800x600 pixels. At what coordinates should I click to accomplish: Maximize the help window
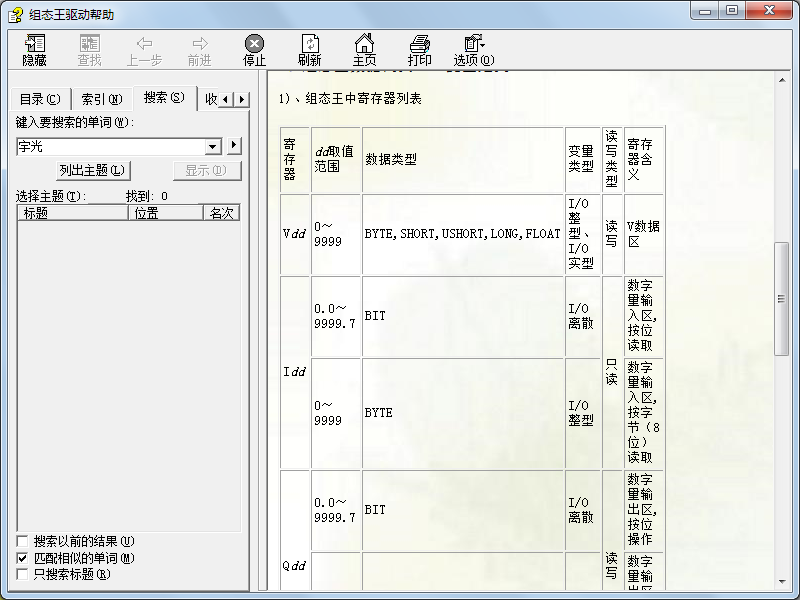[732, 10]
